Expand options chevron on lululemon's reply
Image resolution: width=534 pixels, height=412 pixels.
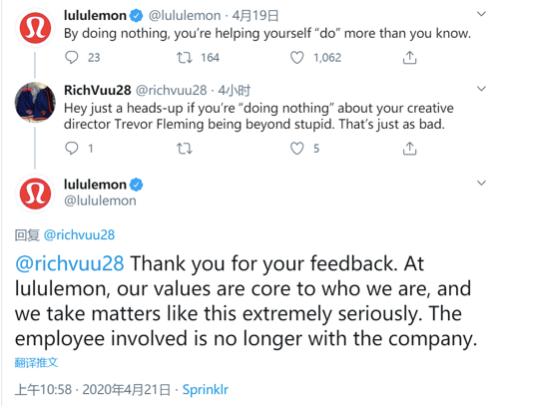click(481, 183)
